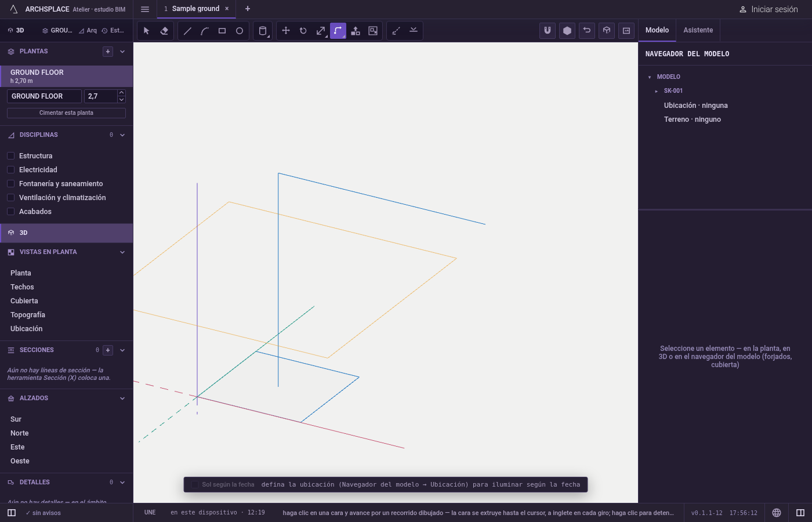Select the arrow selection tool

click(x=146, y=31)
